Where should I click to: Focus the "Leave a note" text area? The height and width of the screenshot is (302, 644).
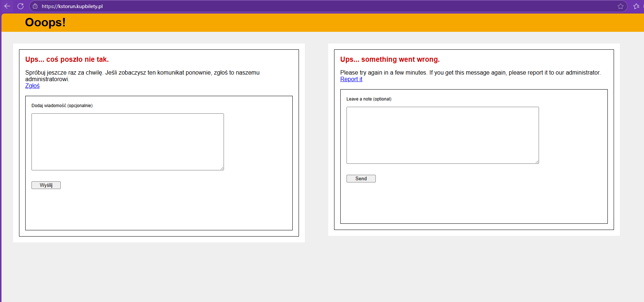[442, 135]
